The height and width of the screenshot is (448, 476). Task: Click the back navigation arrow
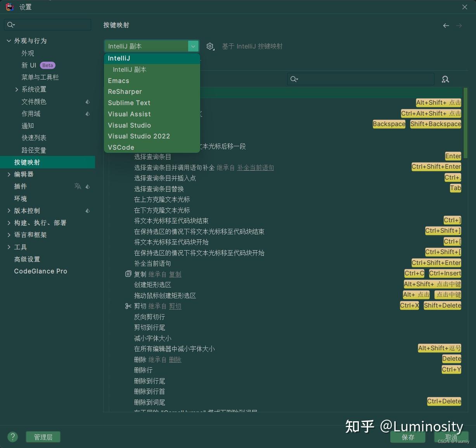[446, 26]
